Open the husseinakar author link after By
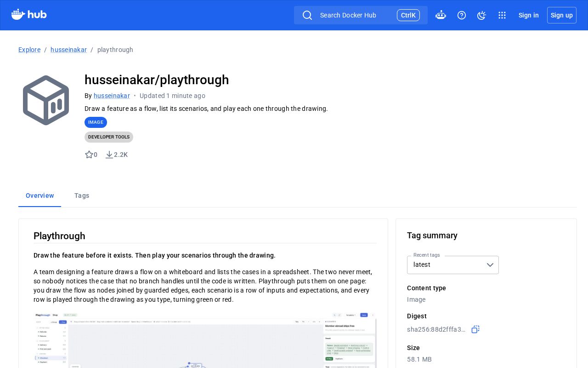 [112, 96]
